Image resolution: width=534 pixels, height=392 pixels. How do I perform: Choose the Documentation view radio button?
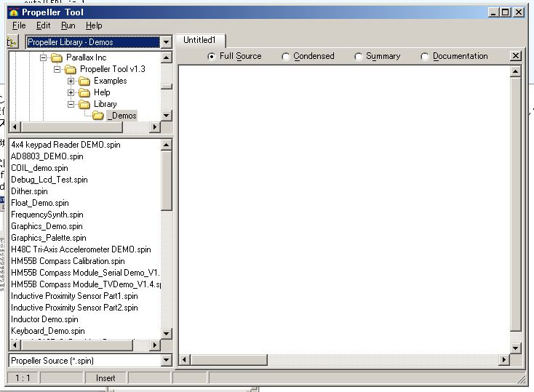[425, 56]
